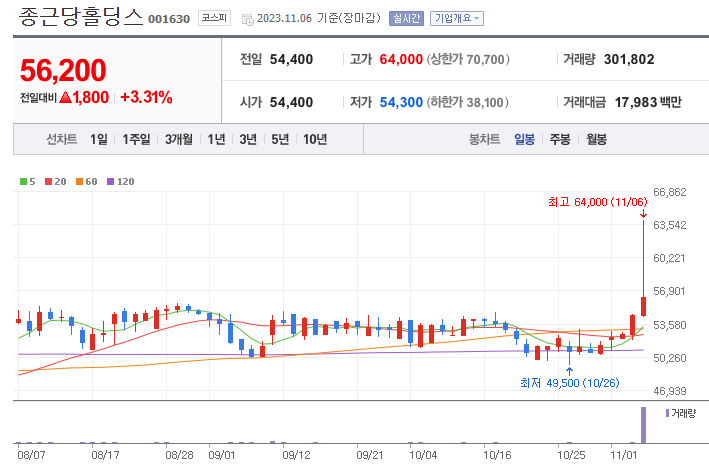This screenshot has width=709, height=471.
Task: Click the 하한가 38,100 text
Action: [x=468, y=102]
